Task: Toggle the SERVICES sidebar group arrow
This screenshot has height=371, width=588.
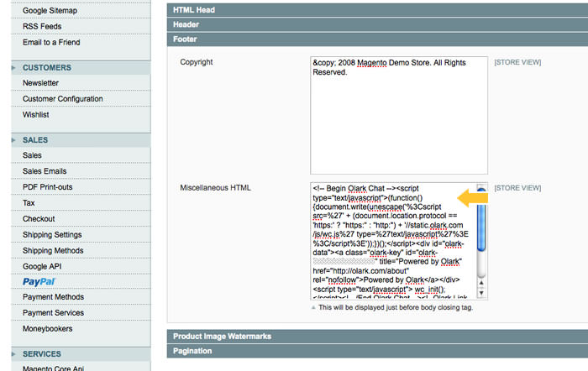Action: coord(14,354)
